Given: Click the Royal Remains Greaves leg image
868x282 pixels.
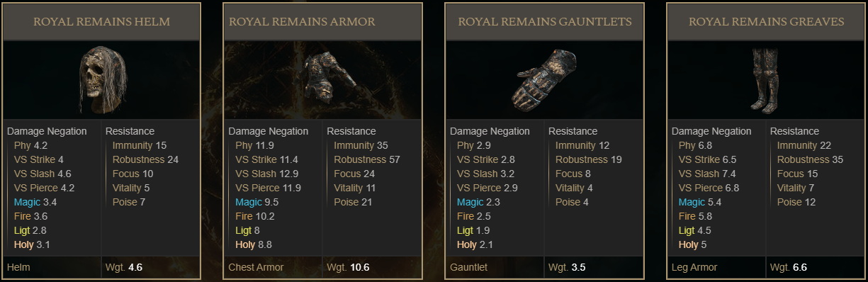Looking at the screenshot, I should pyautogui.click(x=765, y=79).
